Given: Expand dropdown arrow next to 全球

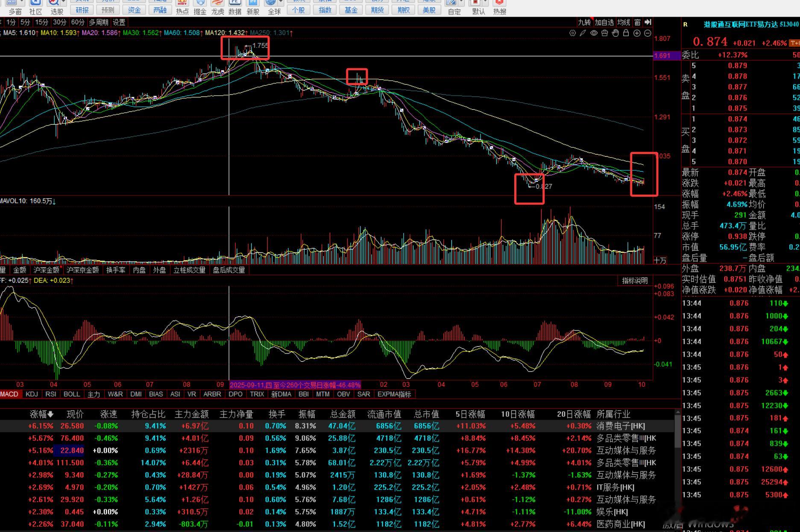Looking at the screenshot, I should pos(280,3).
